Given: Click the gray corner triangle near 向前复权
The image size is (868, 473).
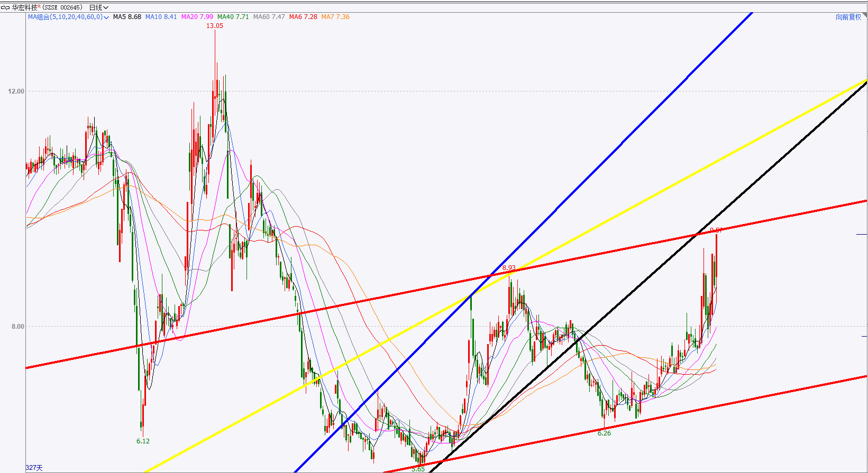Looking at the screenshot, I should (x=864, y=15).
